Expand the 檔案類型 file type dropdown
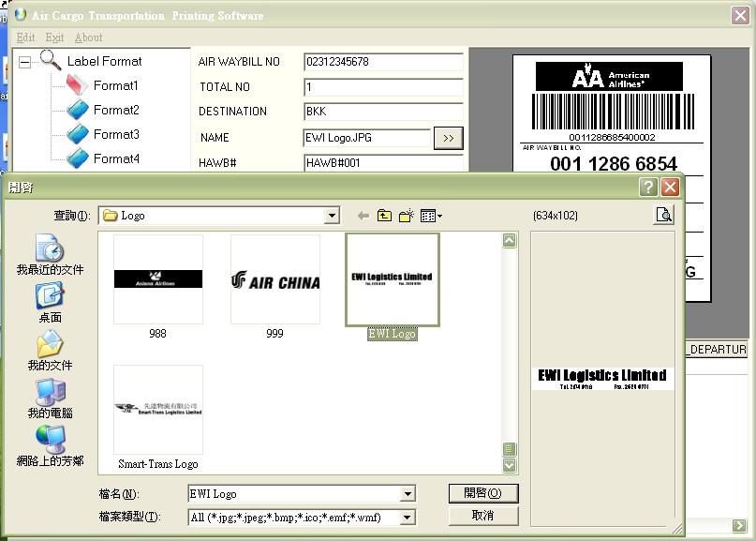 coord(408,518)
